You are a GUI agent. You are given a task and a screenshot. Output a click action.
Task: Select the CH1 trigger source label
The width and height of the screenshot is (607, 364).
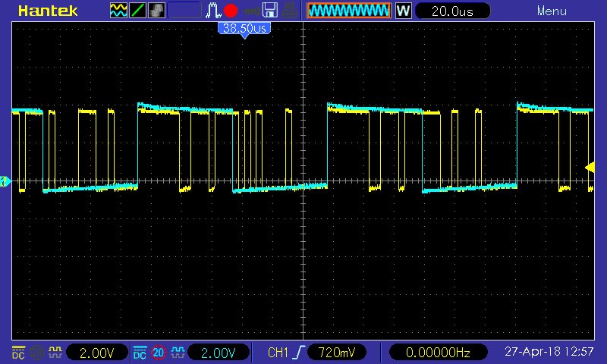pos(278,353)
